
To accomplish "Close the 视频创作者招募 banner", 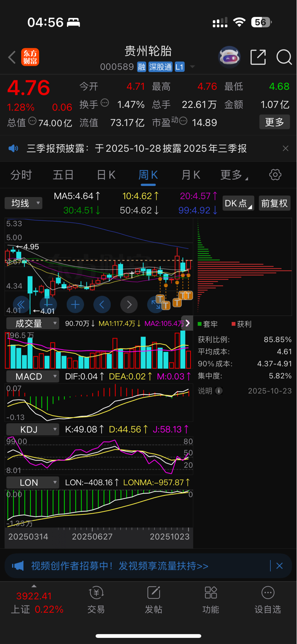I will pos(280,566).
